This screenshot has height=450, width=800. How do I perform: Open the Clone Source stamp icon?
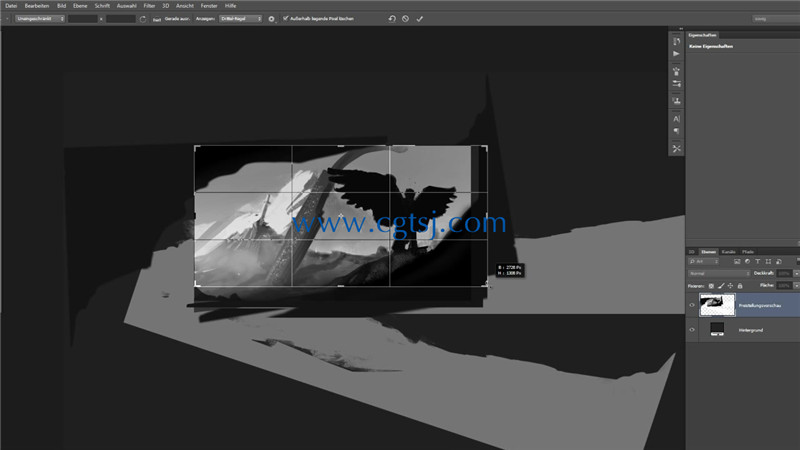pos(677,101)
